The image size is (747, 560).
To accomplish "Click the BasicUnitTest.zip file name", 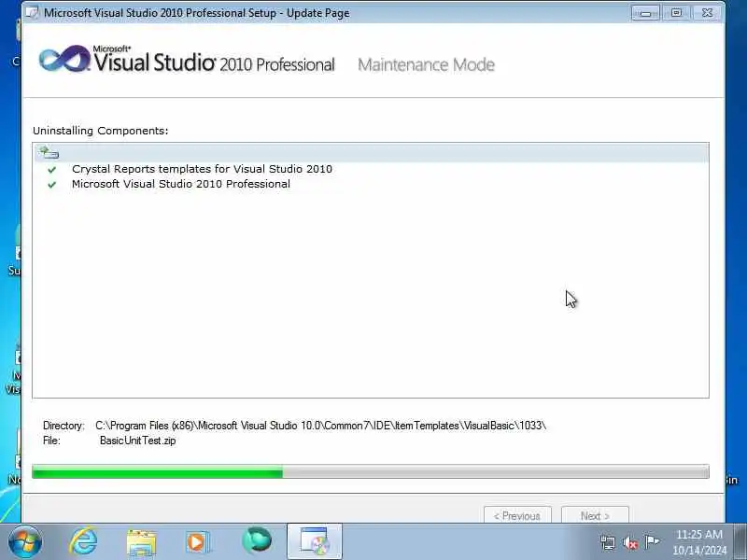I will click(x=137, y=441).
